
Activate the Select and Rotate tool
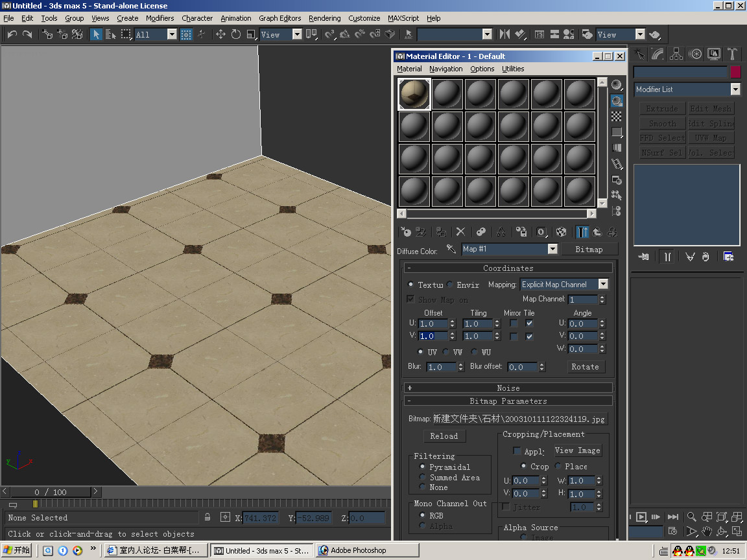click(x=236, y=34)
